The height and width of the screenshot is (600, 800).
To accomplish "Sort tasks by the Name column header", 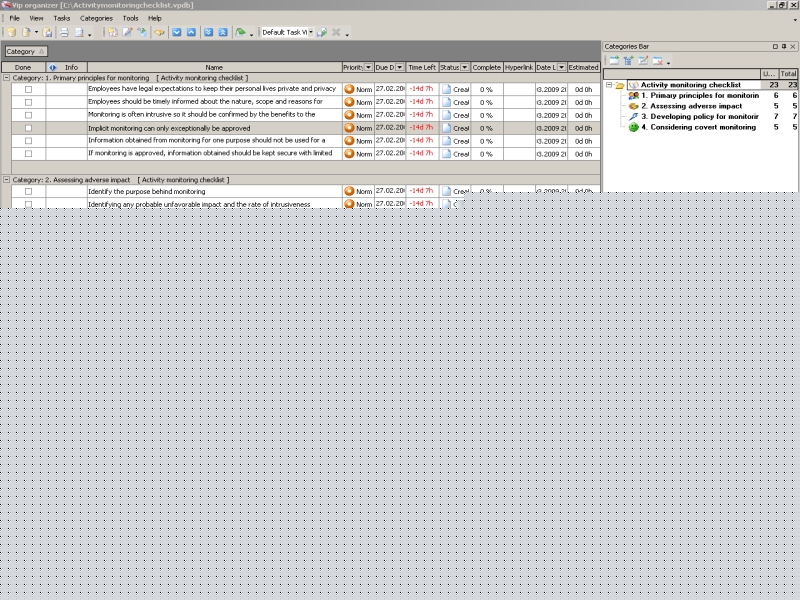I will point(214,67).
